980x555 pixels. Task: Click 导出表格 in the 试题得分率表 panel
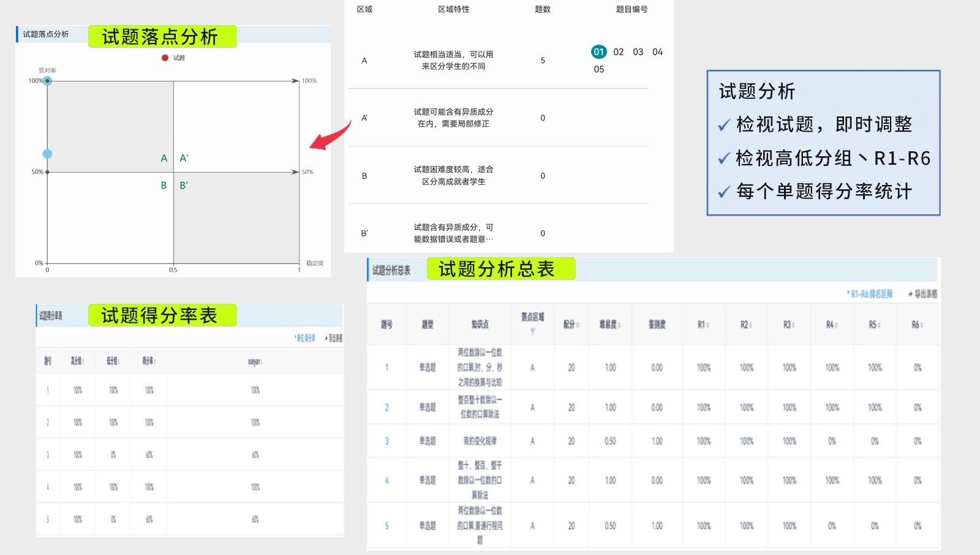(x=334, y=338)
